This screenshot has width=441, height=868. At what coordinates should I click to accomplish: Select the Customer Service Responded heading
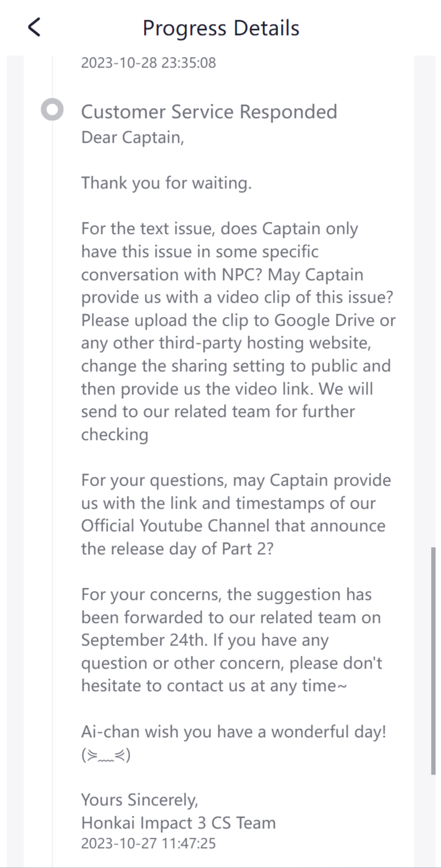coord(210,112)
